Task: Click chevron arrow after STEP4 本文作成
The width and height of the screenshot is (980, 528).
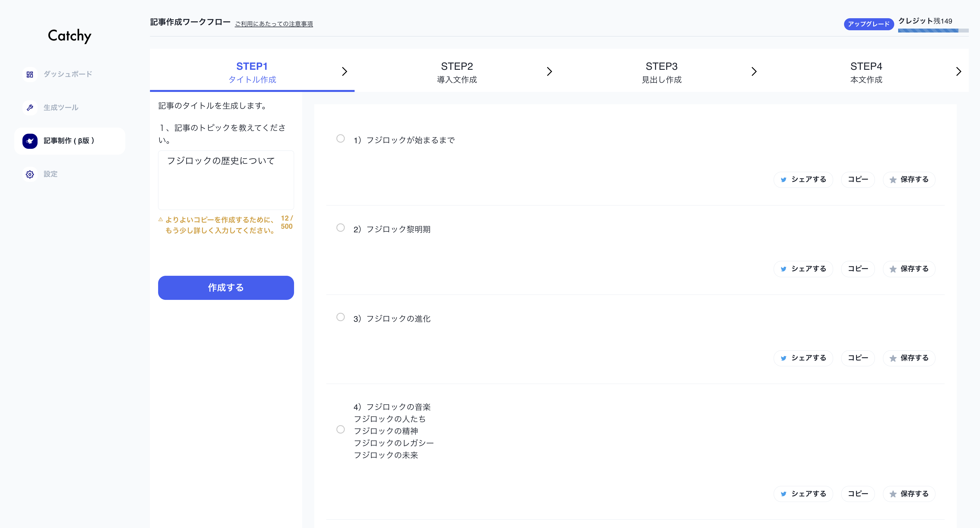Action: 958,71
